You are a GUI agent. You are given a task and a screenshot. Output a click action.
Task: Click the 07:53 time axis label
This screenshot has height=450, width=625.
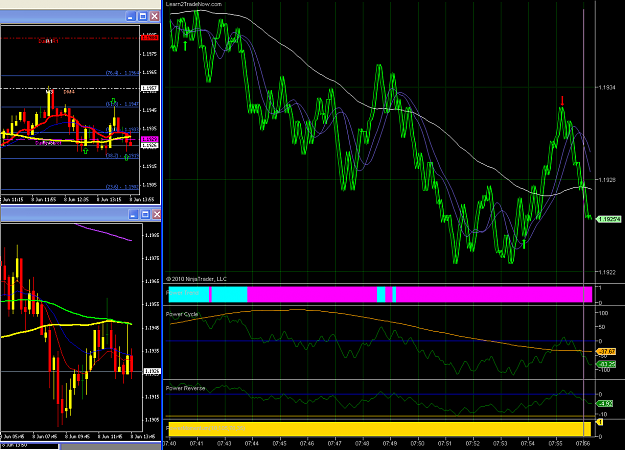pyautogui.click(x=501, y=443)
